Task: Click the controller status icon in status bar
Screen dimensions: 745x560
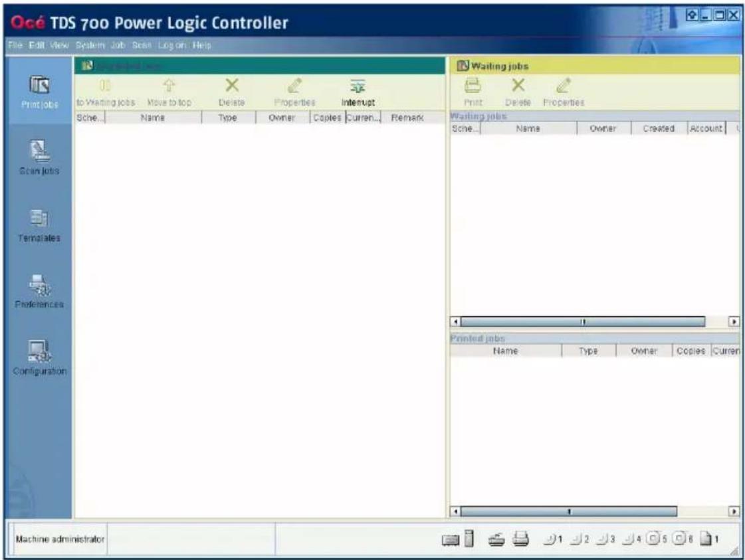Action: coord(451,539)
